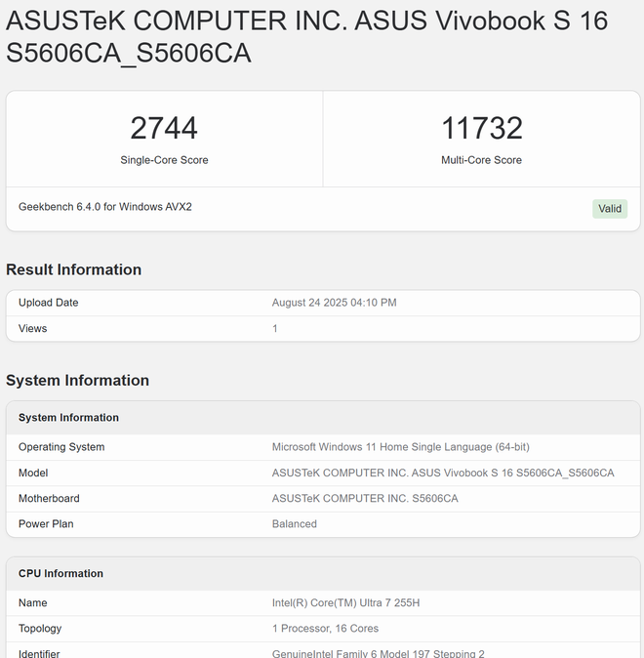Click ASUSTeK COMPUTER INC. S5606CA motherboard value
The width and height of the screenshot is (644, 658).
point(365,499)
